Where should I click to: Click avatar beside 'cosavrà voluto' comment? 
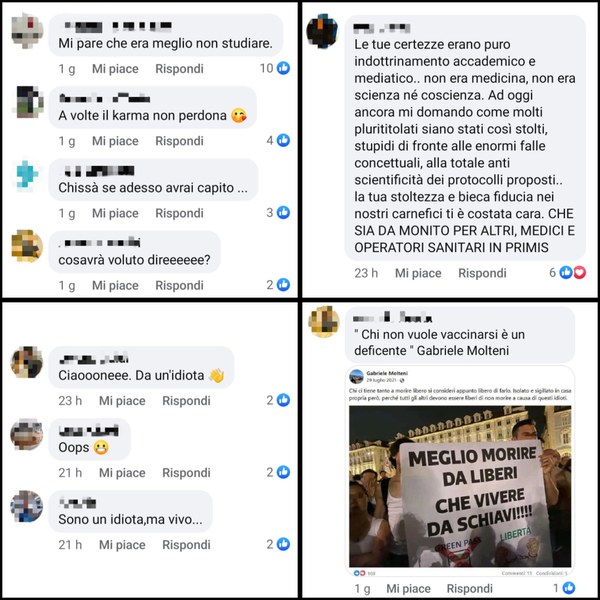(27, 246)
